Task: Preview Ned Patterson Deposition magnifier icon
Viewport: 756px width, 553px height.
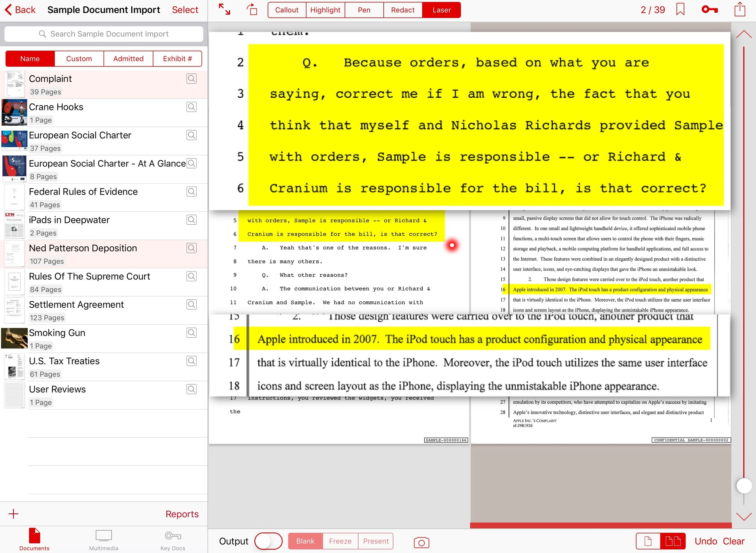Action: tap(191, 248)
